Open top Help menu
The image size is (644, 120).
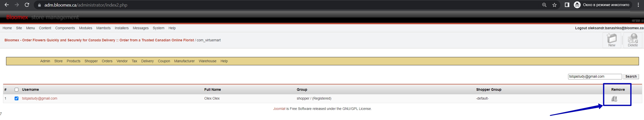pos(172,28)
